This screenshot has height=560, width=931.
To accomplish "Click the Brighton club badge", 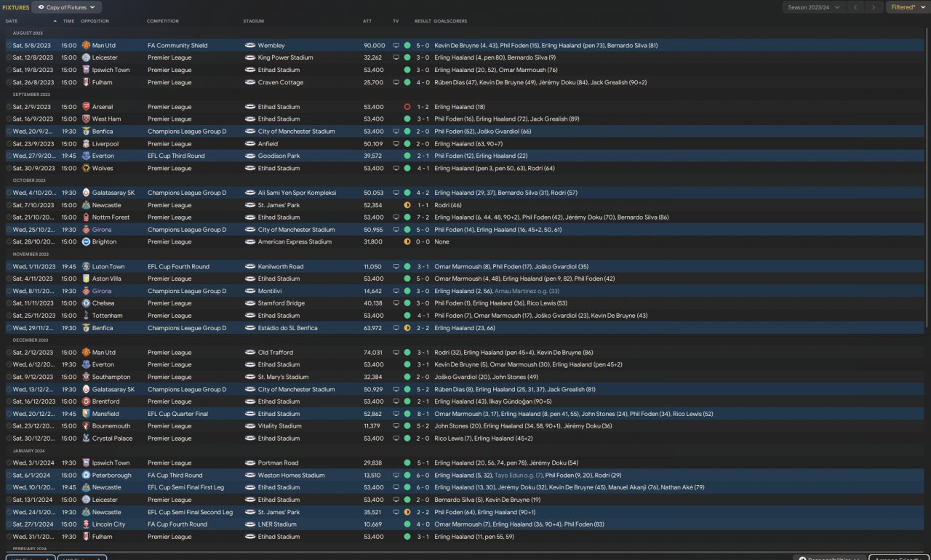I will pyautogui.click(x=86, y=242).
